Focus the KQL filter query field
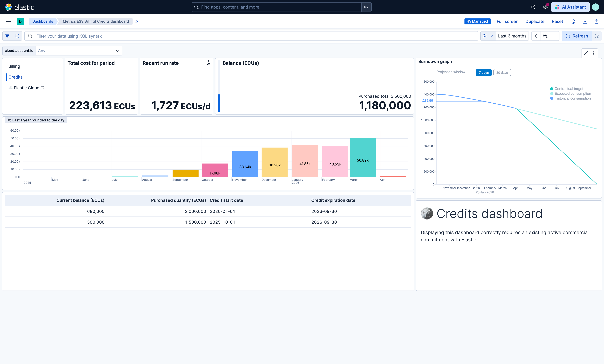This screenshot has height=364, width=604. [x=251, y=36]
